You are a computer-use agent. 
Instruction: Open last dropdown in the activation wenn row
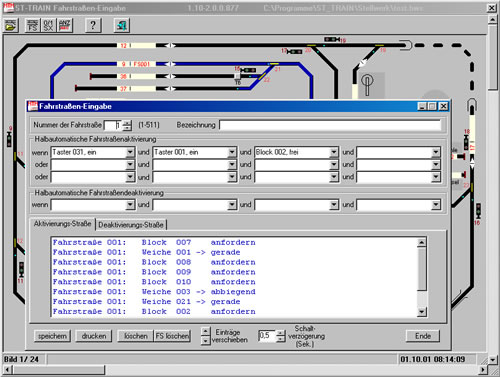point(436,152)
